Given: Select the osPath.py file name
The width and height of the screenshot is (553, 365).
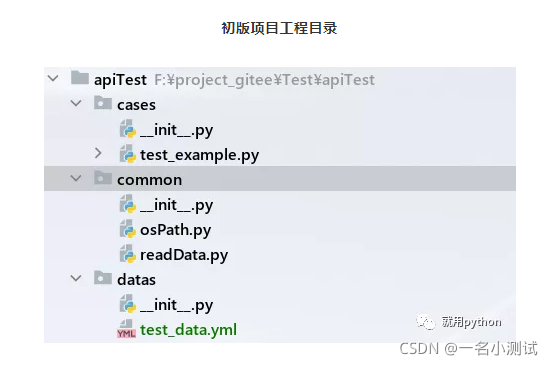Looking at the screenshot, I should pyautogui.click(x=175, y=230).
